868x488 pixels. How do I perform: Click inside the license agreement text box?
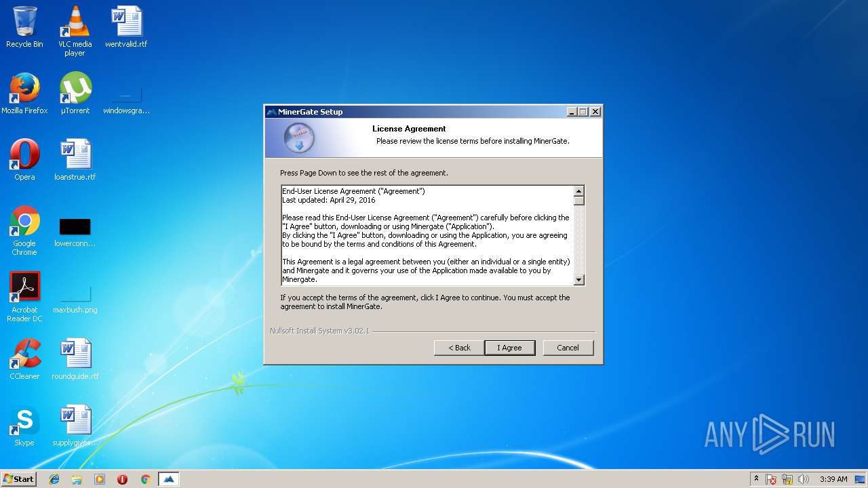(x=427, y=235)
